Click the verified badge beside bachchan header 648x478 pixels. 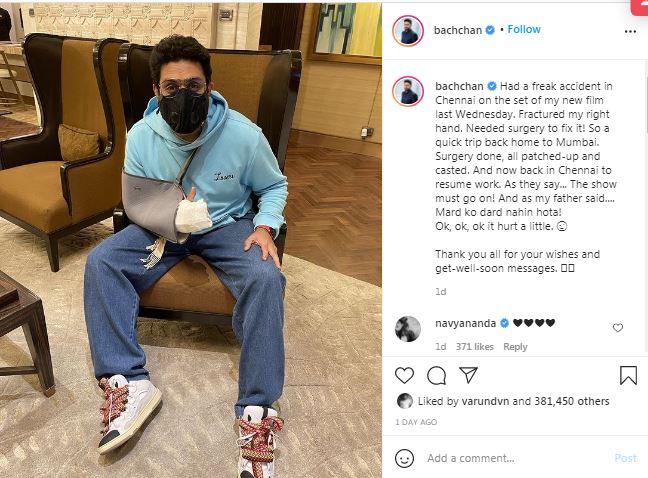[490, 30]
